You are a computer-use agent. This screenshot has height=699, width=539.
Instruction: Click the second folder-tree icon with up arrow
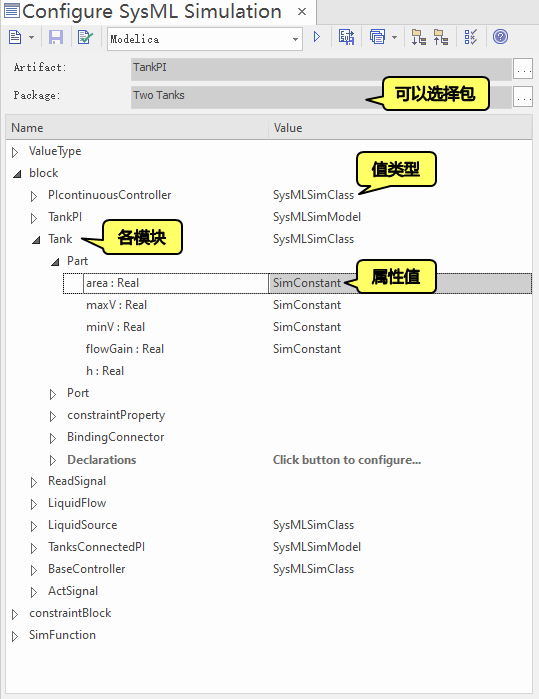[x=440, y=37]
